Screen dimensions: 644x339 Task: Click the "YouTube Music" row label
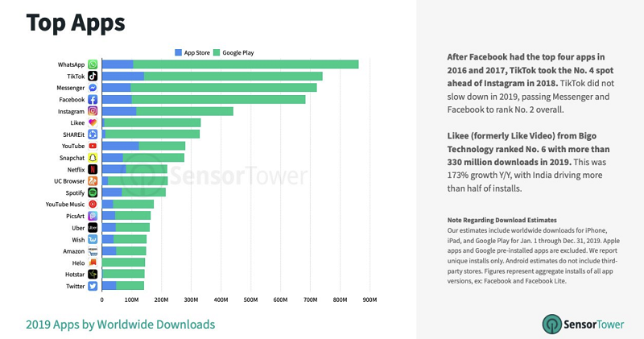coord(65,205)
